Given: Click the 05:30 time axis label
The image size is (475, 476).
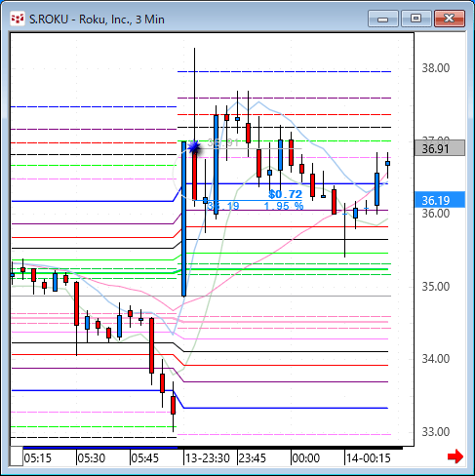Looking at the screenshot, I should (92, 458).
